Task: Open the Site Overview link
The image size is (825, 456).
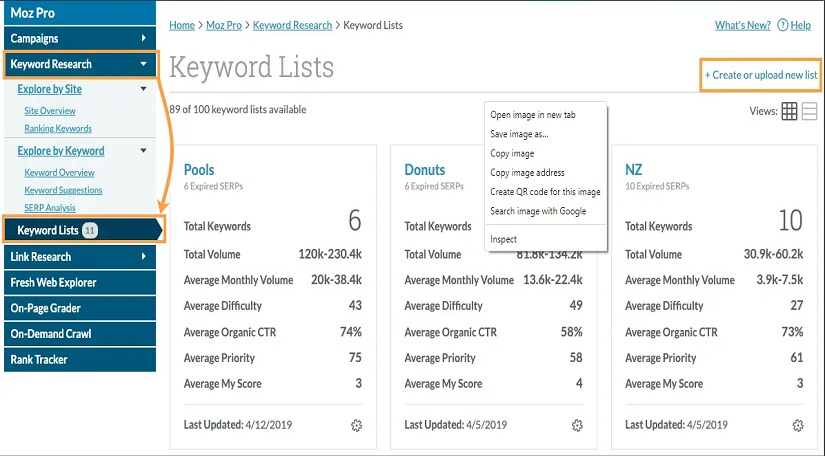Action: 50,111
